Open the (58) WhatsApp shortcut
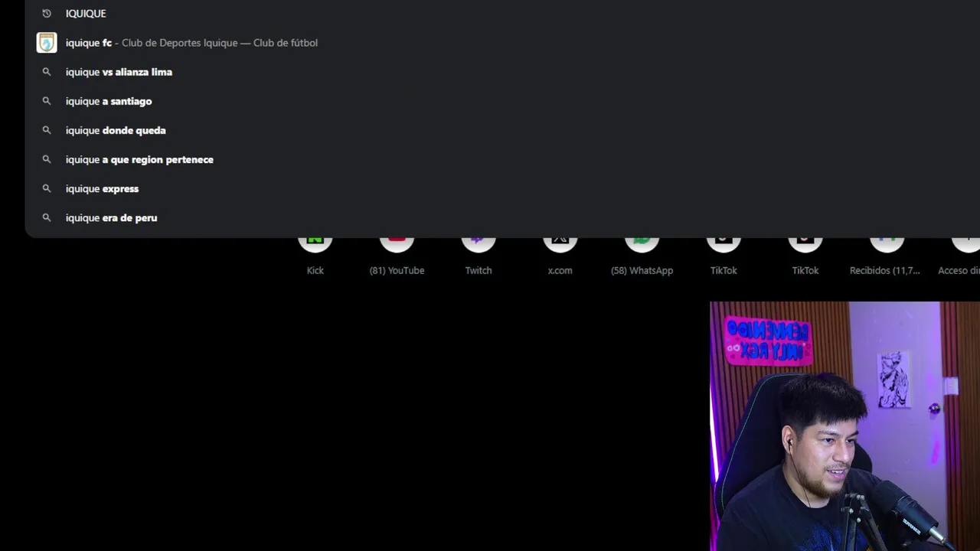 (642, 256)
